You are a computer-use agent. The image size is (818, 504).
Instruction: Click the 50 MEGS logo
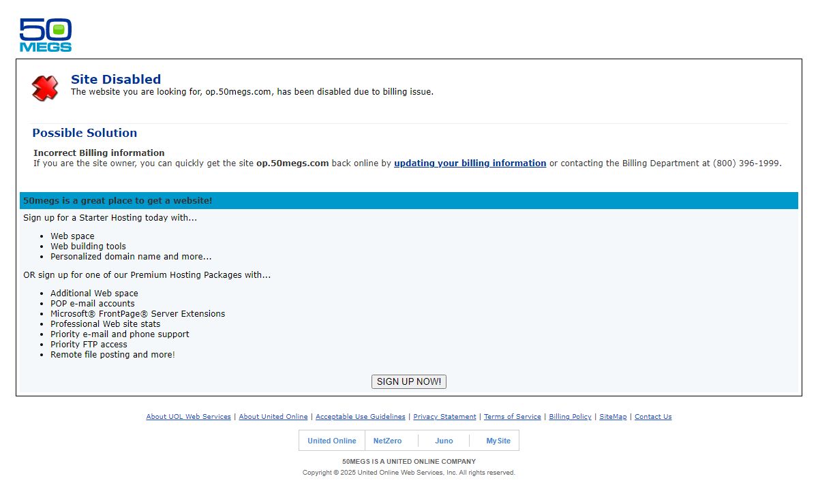coord(46,35)
